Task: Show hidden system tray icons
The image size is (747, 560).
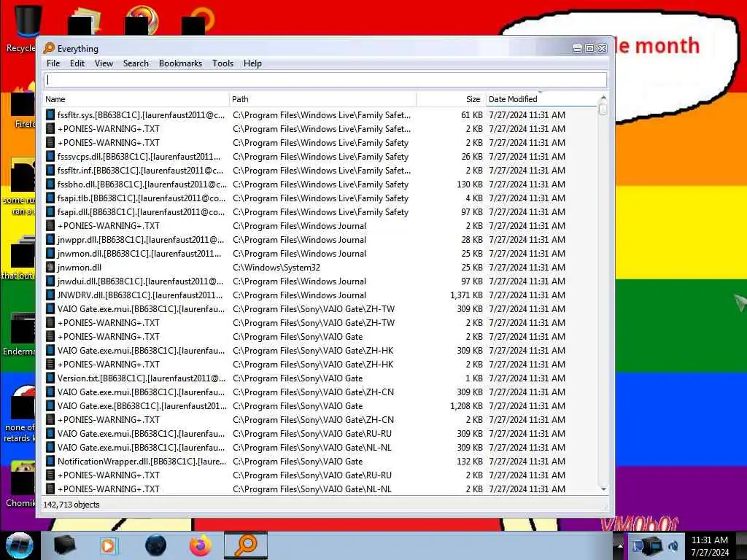Action: (620, 546)
